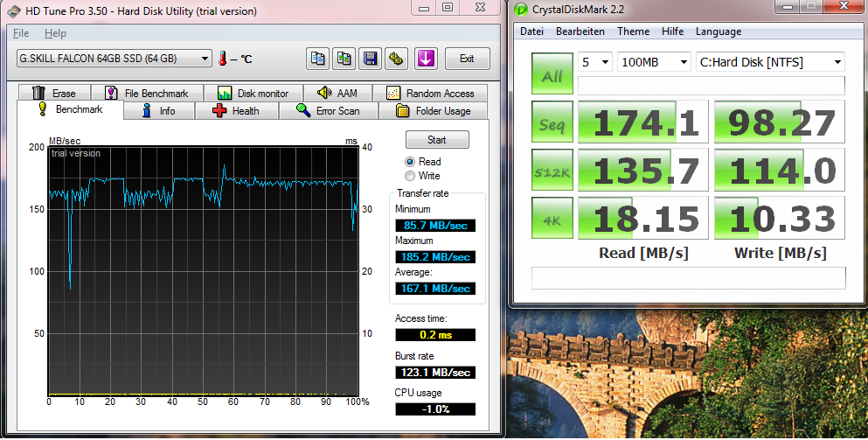Image resolution: width=868 pixels, height=440 pixels.
Task: Click the Start benchmark button
Action: 437,140
